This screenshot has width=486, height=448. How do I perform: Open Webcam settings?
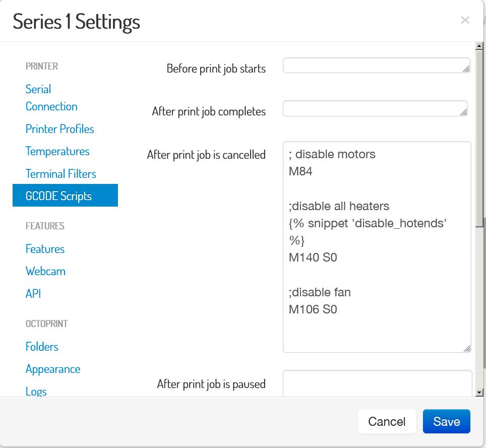45,271
